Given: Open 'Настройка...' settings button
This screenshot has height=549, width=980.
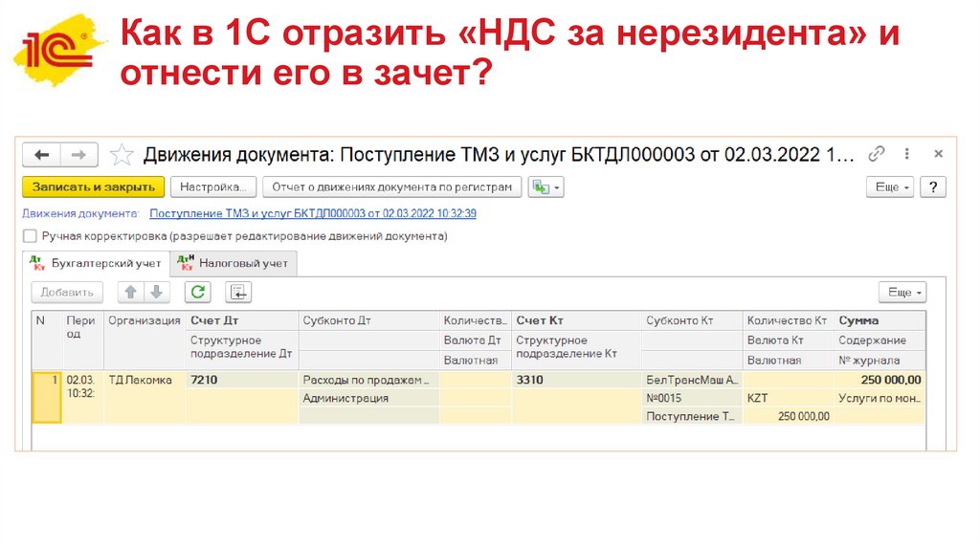Looking at the screenshot, I should tap(213, 187).
